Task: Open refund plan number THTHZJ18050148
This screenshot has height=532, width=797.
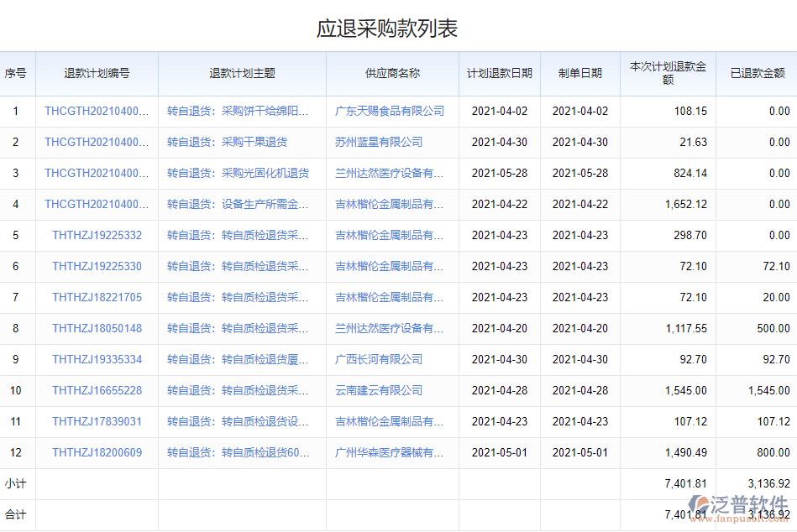Action: point(97,328)
